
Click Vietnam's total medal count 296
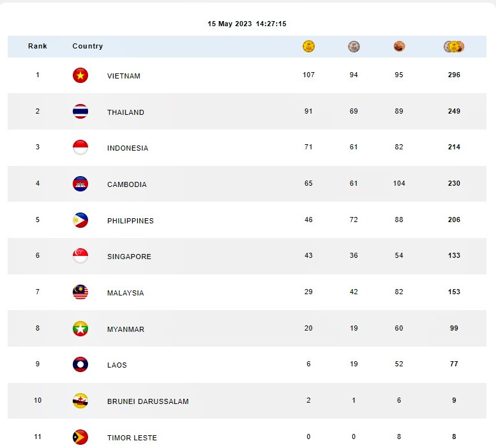point(454,75)
